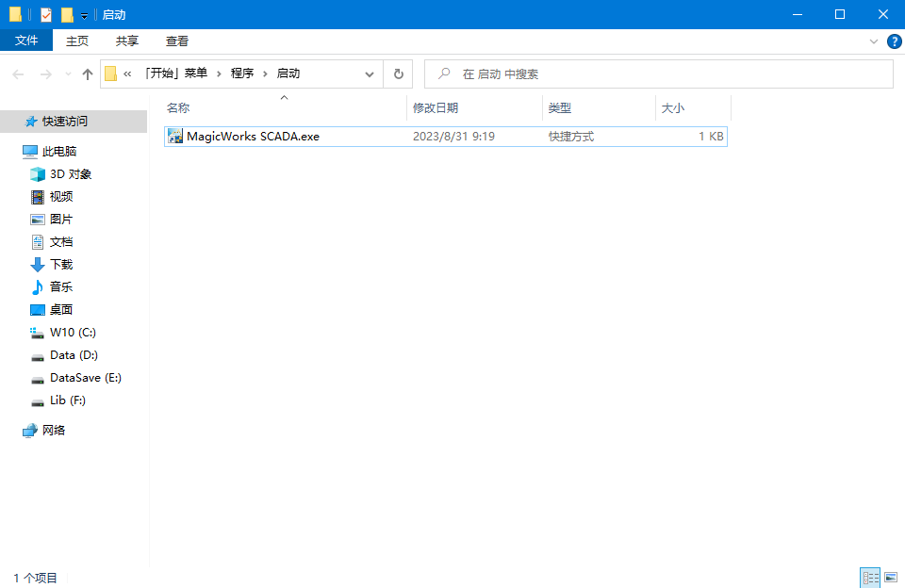The image size is (905, 588).
Task: Click the title bar folder icon
Action: pos(16,14)
